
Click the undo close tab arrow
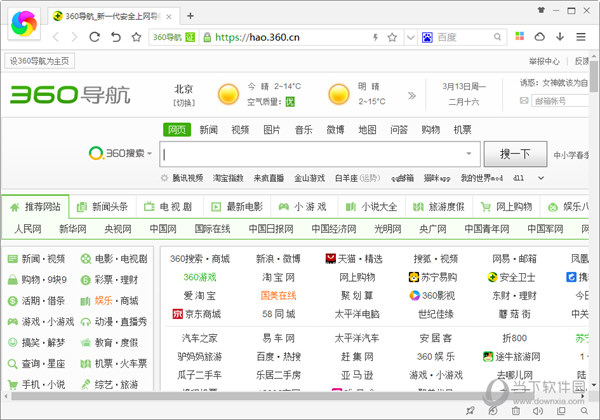click(x=115, y=38)
